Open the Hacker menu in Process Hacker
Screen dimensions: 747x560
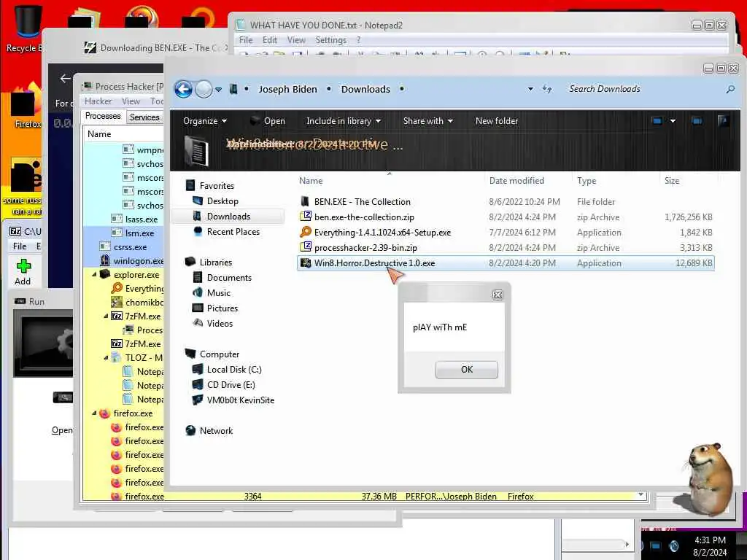[98, 101]
